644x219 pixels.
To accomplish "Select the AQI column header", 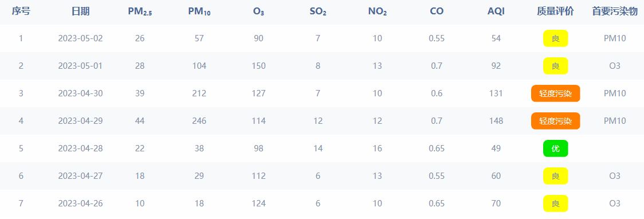I will [x=496, y=11].
